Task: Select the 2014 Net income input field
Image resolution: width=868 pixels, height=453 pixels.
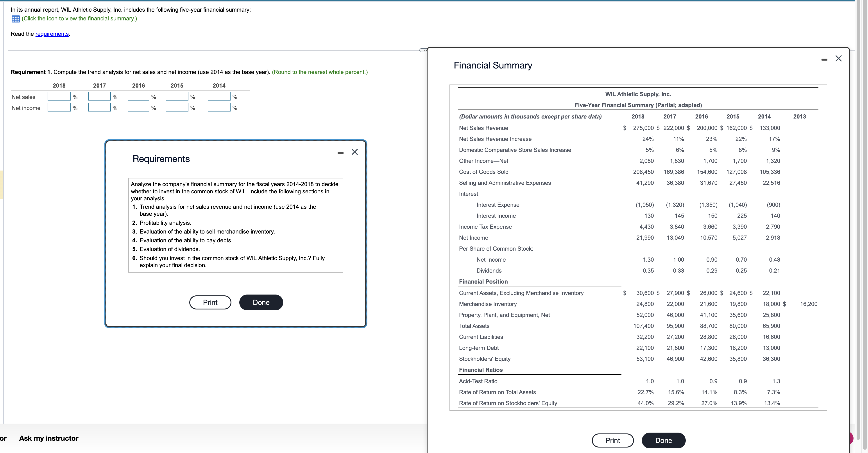Action: (219, 108)
